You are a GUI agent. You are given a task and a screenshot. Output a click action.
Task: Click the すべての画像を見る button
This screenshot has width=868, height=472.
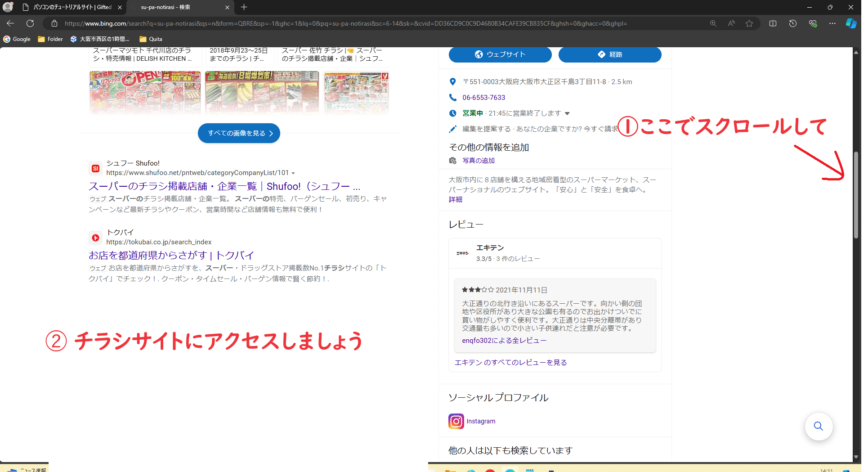pyautogui.click(x=239, y=133)
